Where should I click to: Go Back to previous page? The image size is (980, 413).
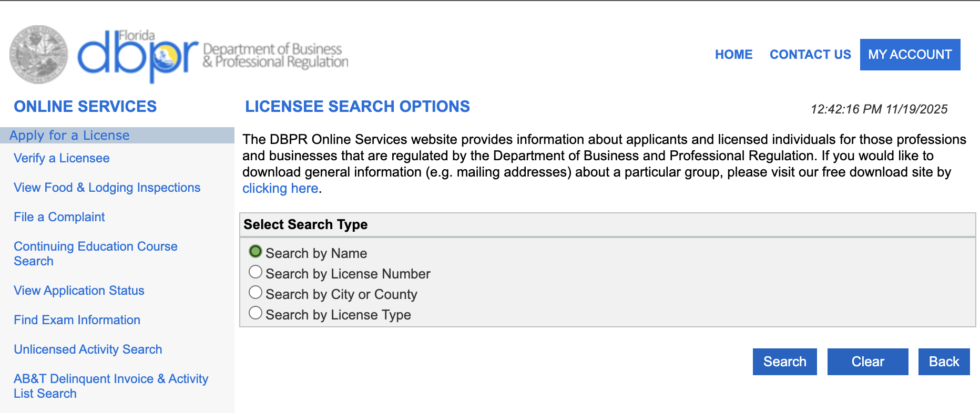coord(944,362)
